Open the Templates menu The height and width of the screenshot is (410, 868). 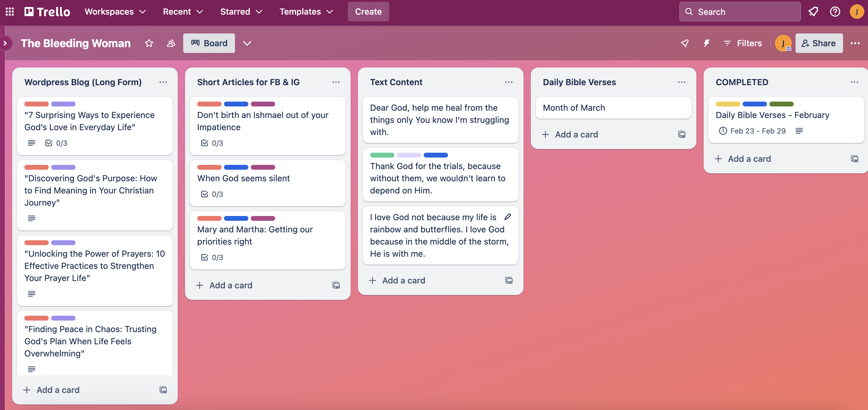[x=306, y=12]
